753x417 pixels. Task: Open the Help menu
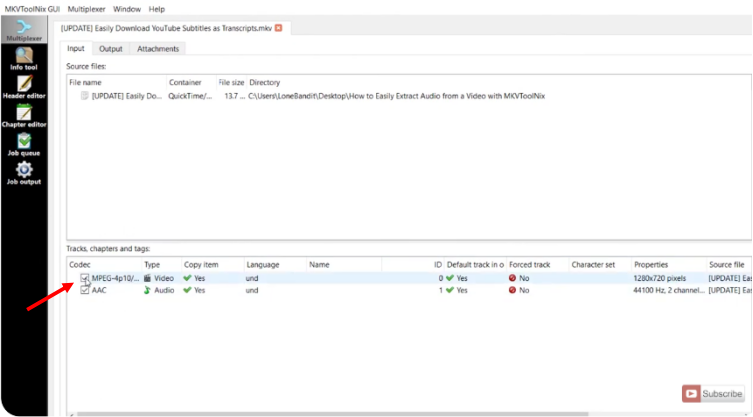click(x=157, y=9)
